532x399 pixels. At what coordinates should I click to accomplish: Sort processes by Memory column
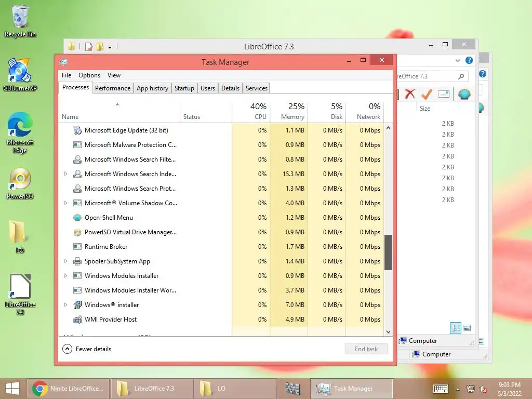pos(289,111)
